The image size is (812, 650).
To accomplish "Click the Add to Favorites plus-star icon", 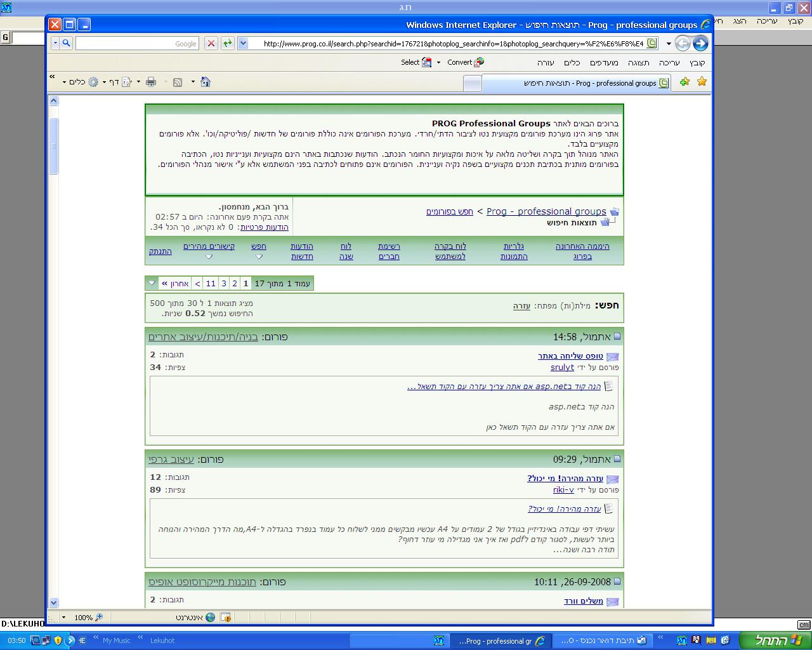I will [684, 82].
